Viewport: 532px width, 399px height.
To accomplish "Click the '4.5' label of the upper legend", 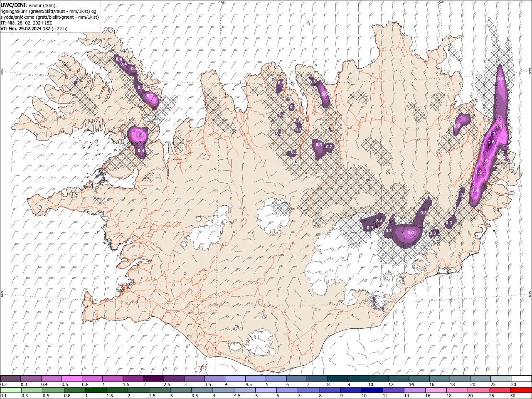I will (x=249, y=384).
